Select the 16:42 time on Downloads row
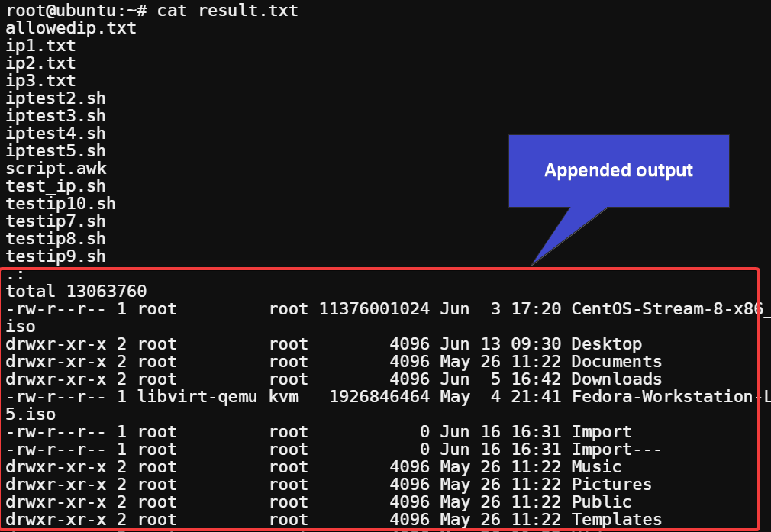The height and width of the screenshot is (532, 771). click(x=536, y=379)
